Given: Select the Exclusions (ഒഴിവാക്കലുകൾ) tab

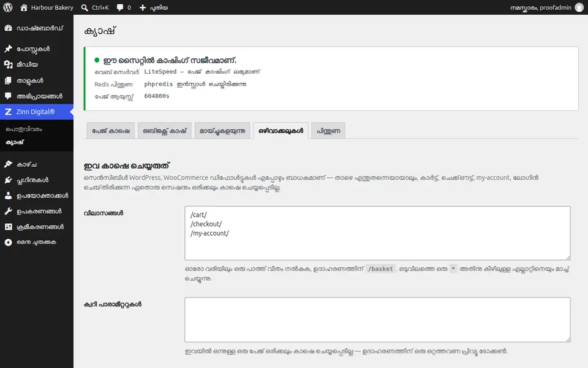Looking at the screenshot, I should (281, 131).
